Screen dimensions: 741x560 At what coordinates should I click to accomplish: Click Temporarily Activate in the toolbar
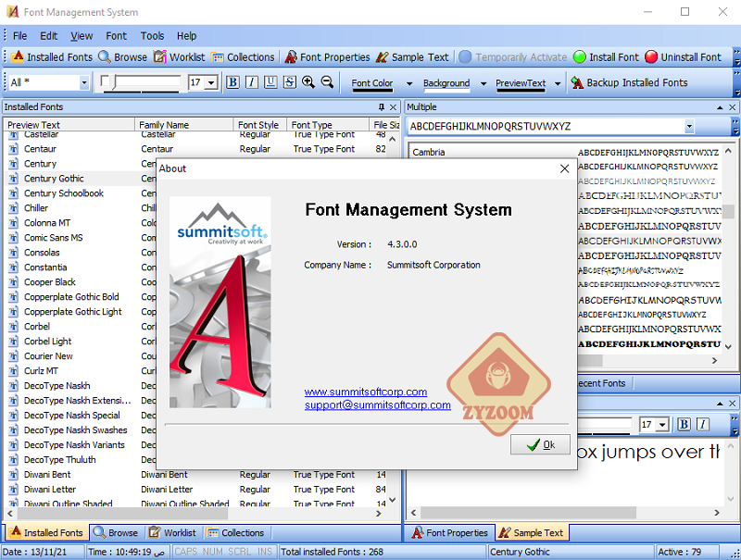click(x=513, y=57)
